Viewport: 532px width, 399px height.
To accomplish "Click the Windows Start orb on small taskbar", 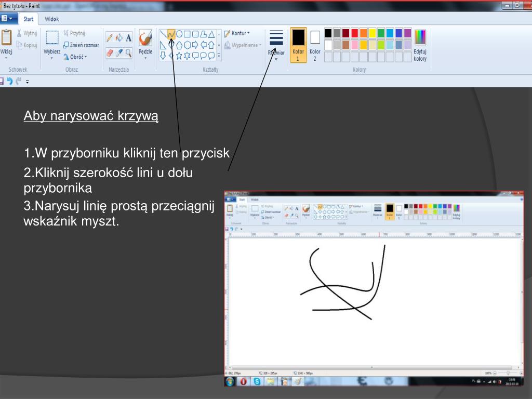I will point(230,381).
